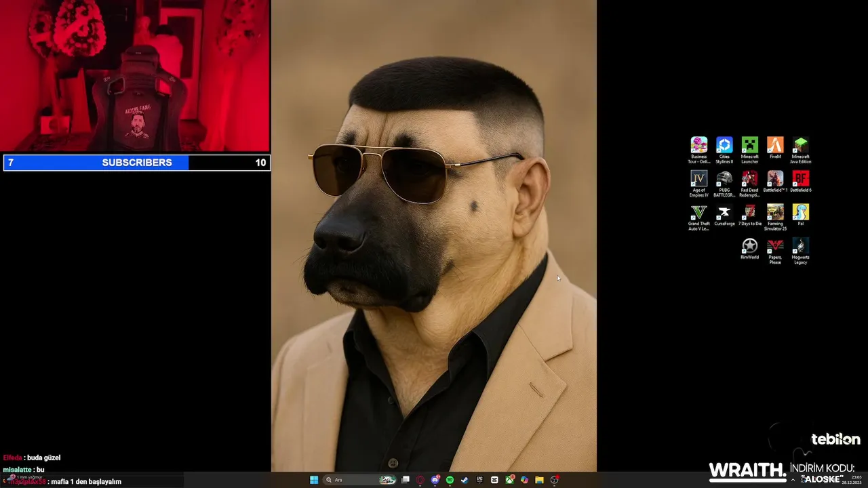Image resolution: width=868 pixels, height=488 pixels.
Task: Select the 7 Days to Die icon
Action: coord(749,215)
